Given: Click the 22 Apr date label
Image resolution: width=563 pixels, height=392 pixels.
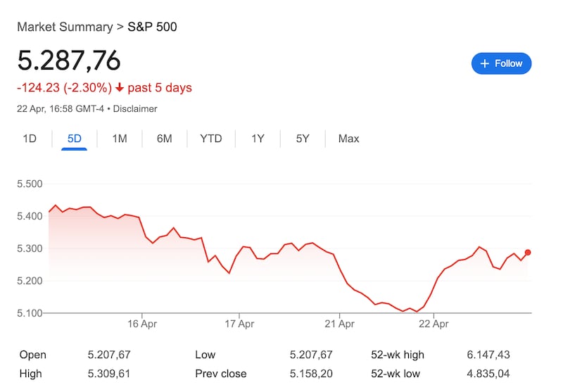Looking at the screenshot, I should pyautogui.click(x=434, y=324).
